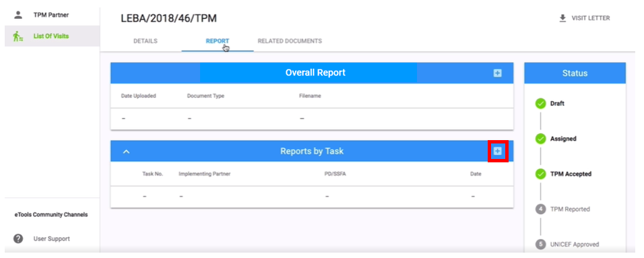
Task: Click the Implementing Partner column header
Action: (205, 174)
